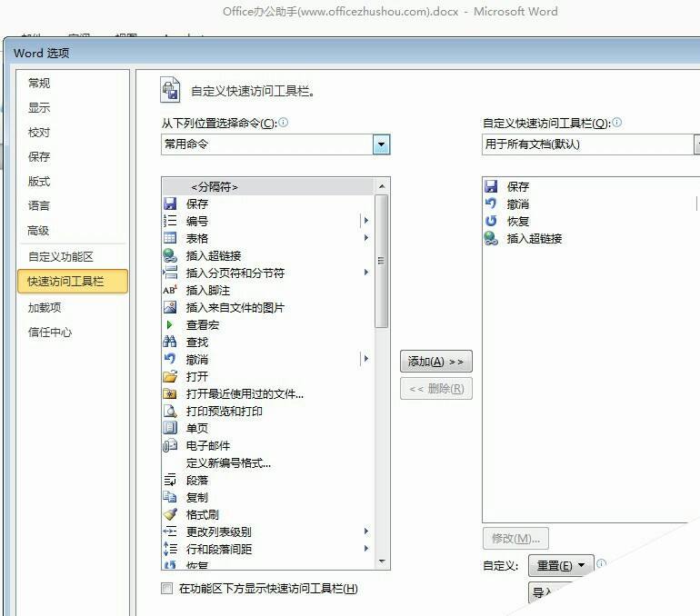Click the E-mail icon

click(170, 445)
